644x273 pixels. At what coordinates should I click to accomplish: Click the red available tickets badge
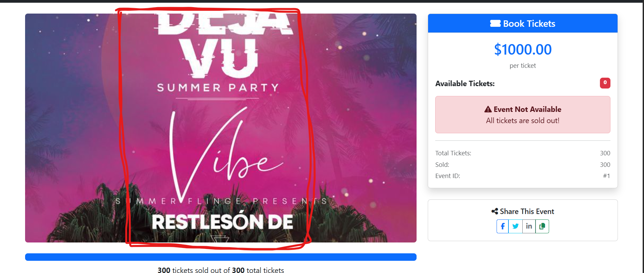605,83
